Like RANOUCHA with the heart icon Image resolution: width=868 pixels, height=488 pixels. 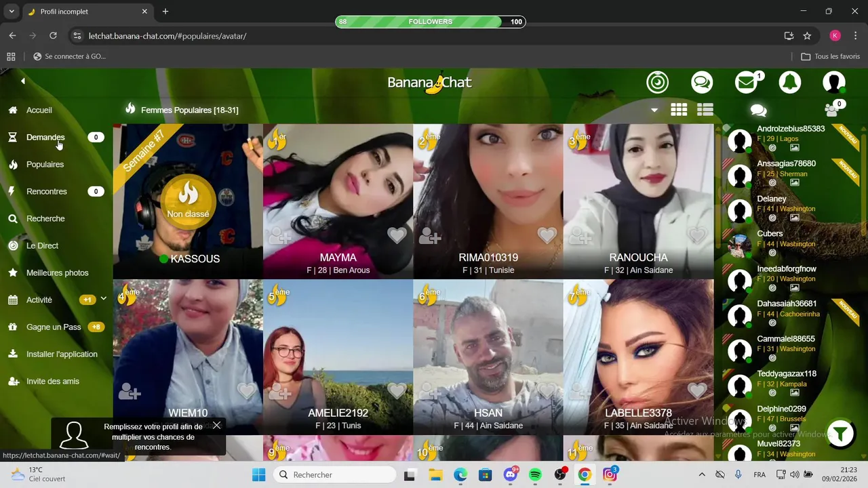point(697,235)
